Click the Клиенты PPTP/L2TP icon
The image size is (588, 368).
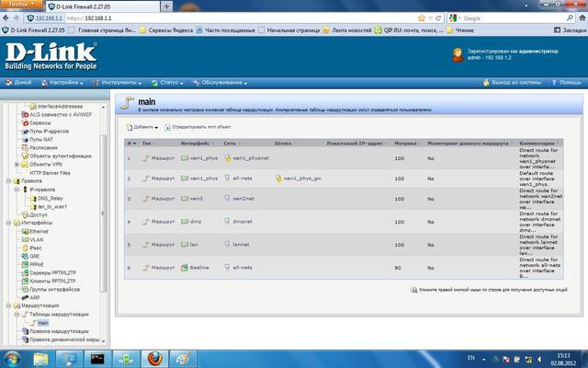(25, 281)
